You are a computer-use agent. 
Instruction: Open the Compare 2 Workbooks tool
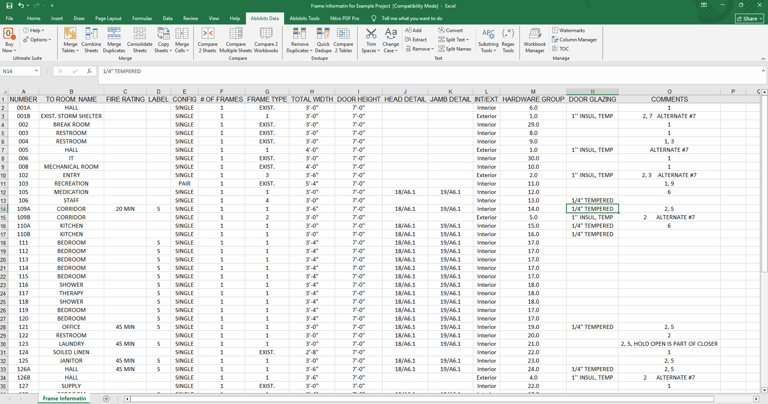click(x=266, y=40)
